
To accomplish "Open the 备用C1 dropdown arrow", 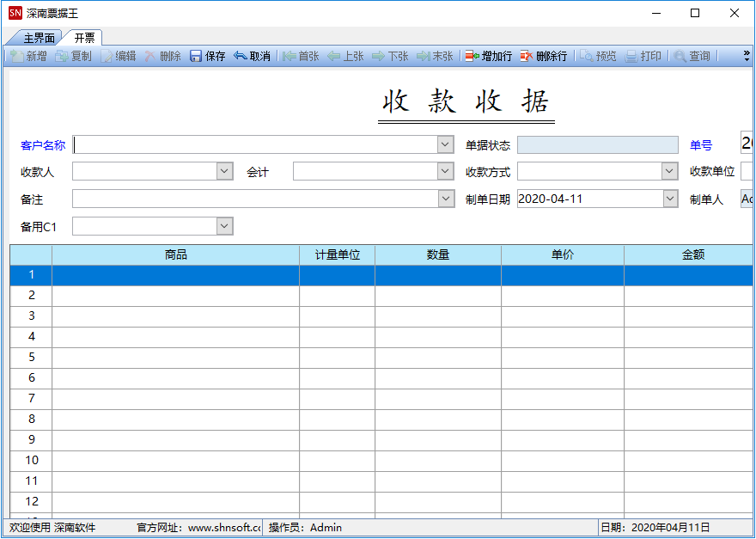I will (225, 226).
